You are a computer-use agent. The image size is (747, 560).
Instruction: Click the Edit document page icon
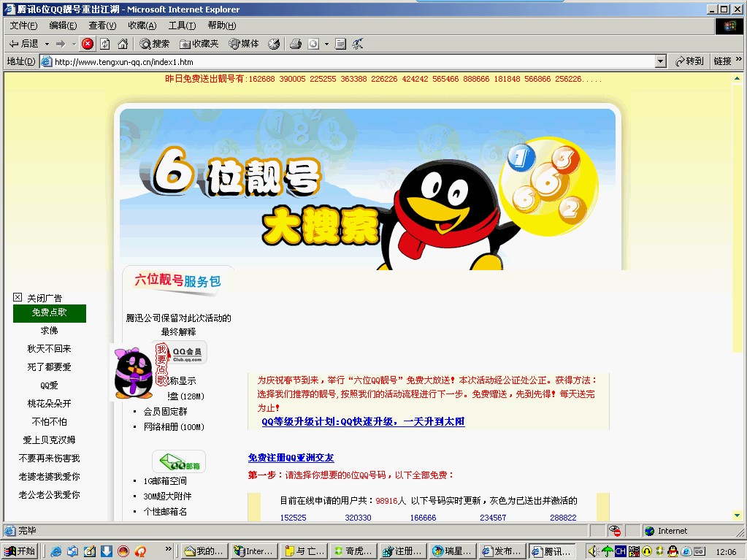point(340,44)
